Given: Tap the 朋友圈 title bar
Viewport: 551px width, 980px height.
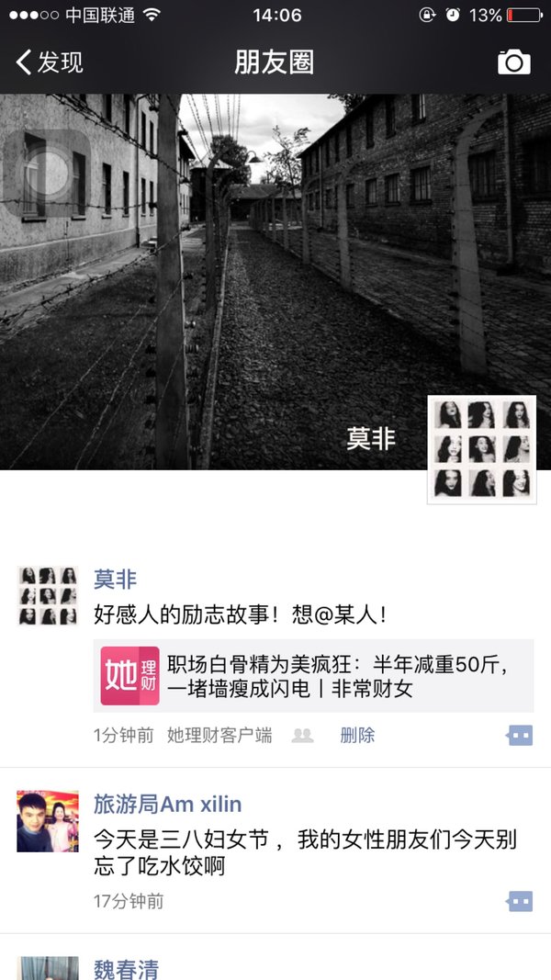Looking at the screenshot, I should click(x=275, y=62).
